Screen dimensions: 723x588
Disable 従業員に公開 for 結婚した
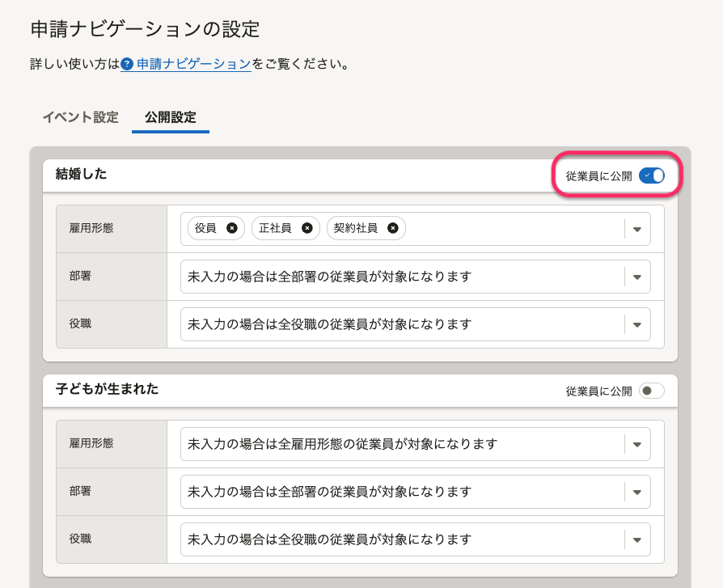pyautogui.click(x=651, y=176)
